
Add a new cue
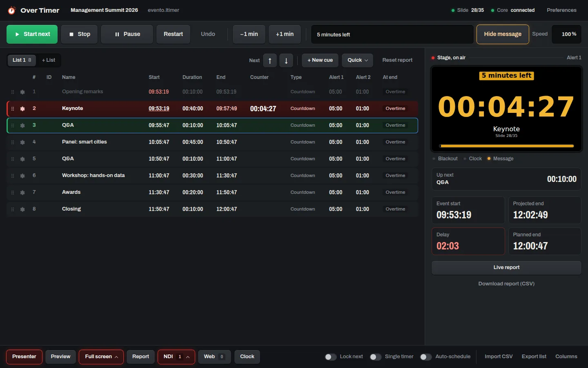pyautogui.click(x=320, y=61)
